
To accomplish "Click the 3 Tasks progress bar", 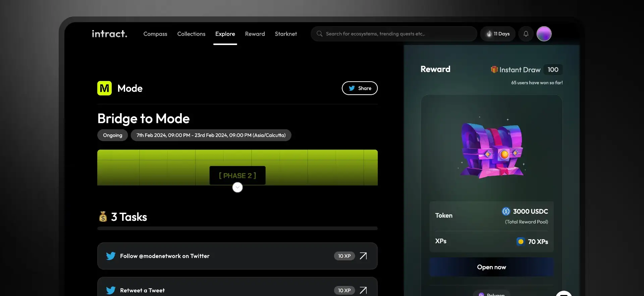I will point(237,228).
